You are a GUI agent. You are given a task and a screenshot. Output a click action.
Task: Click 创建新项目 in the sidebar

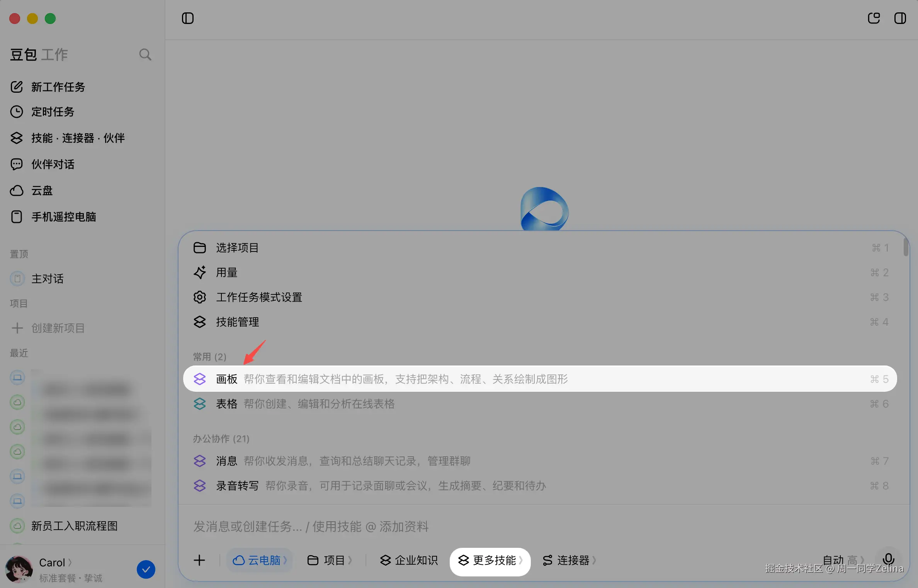58,328
